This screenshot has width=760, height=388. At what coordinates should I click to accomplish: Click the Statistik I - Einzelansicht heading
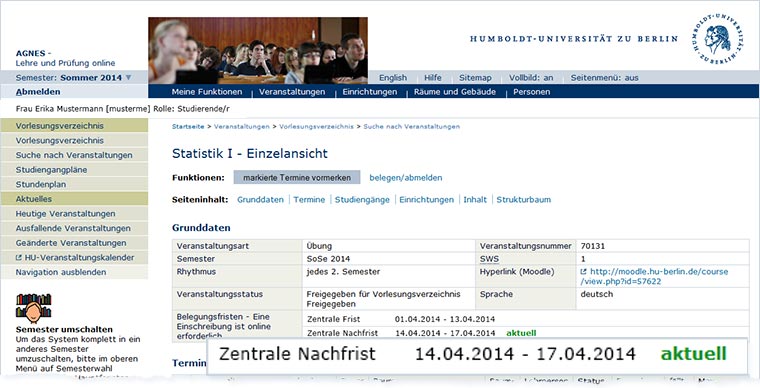tap(250, 154)
